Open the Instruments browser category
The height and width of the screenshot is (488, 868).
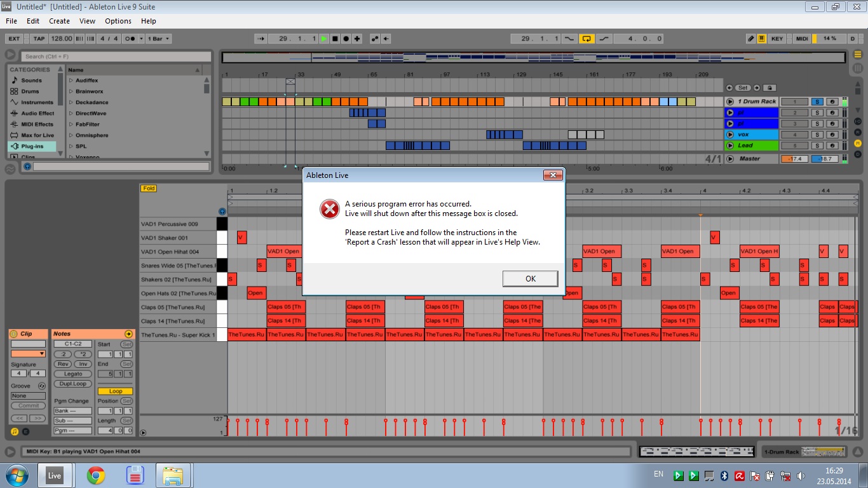point(37,102)
